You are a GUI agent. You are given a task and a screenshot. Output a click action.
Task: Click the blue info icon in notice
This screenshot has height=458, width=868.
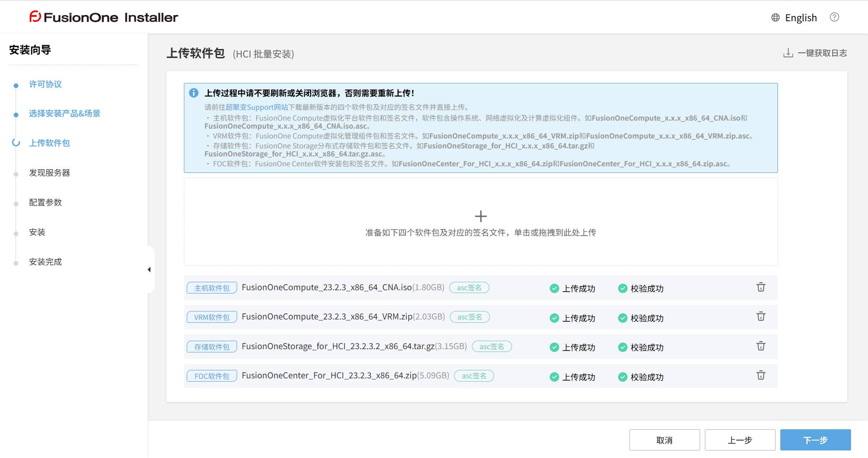tap(194, 93)
